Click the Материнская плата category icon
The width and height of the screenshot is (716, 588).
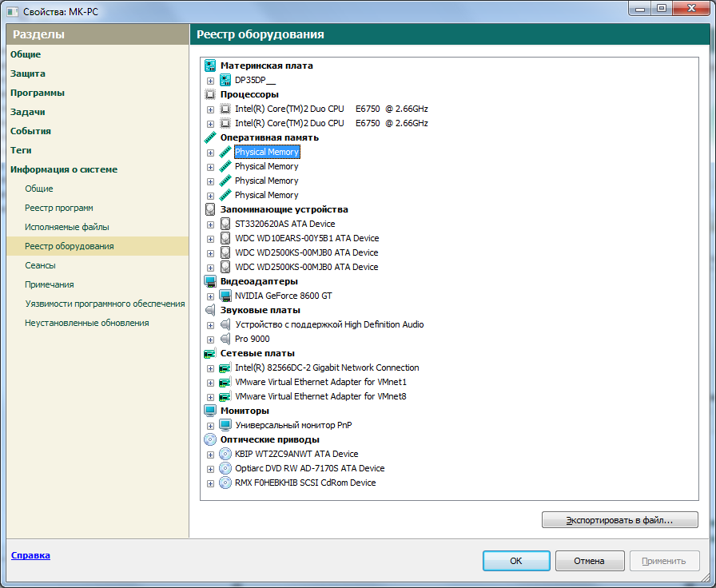pyautogui.click(x=210, y=66)
